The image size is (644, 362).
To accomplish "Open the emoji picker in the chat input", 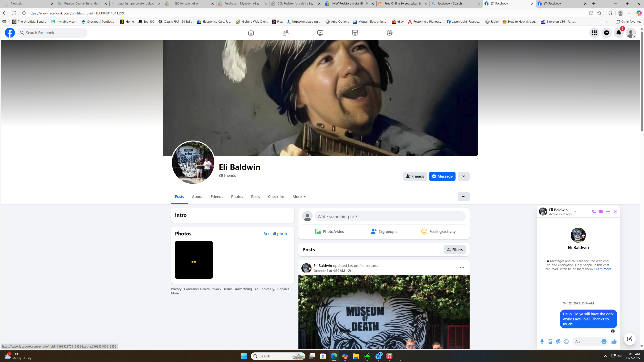I will point(604,341).
